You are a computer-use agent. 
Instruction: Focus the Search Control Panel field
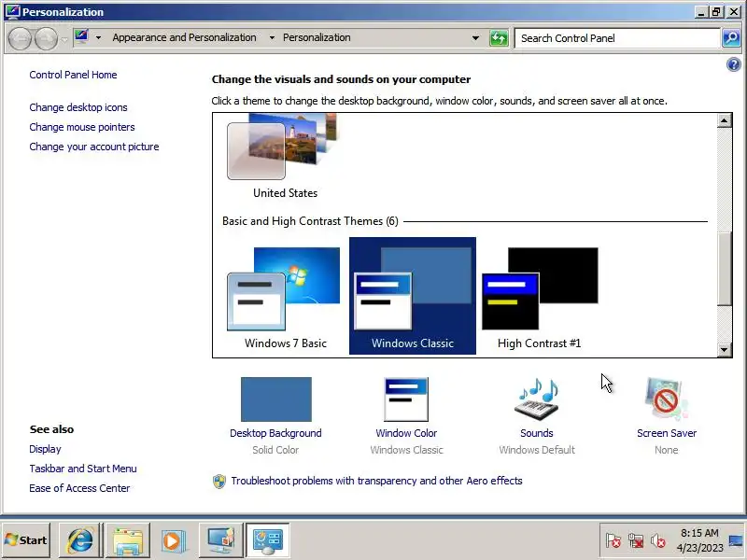(x=617, y=38)
